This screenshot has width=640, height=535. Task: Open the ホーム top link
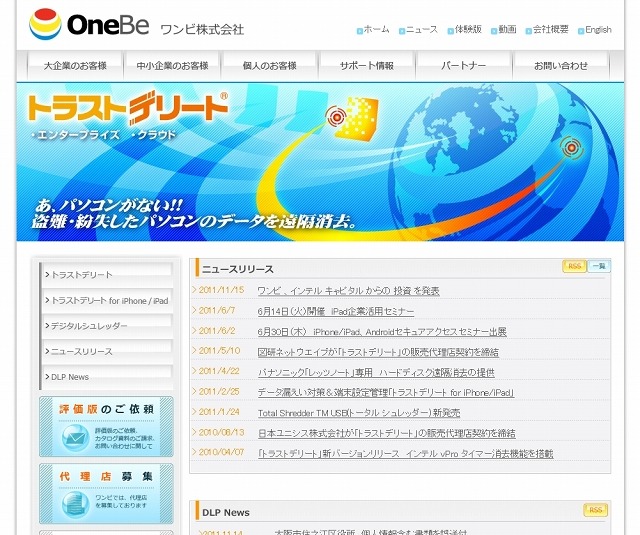[373, 30]
